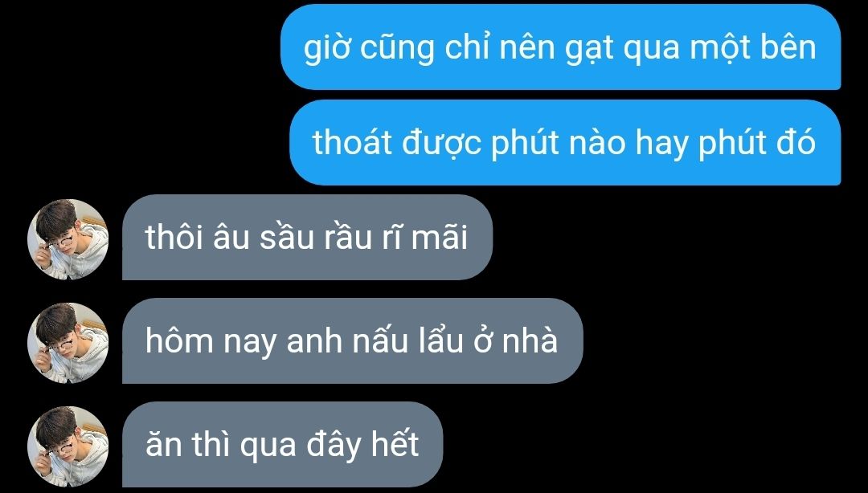Select the 'thoát được phút nào hay phút đó' bubble

coord(565,143)
